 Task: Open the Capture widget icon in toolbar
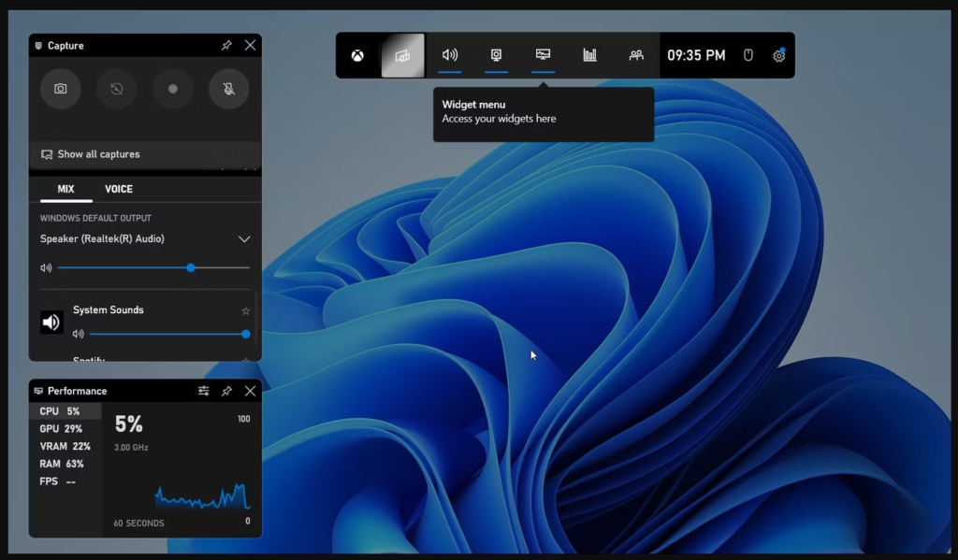(496, 54)
